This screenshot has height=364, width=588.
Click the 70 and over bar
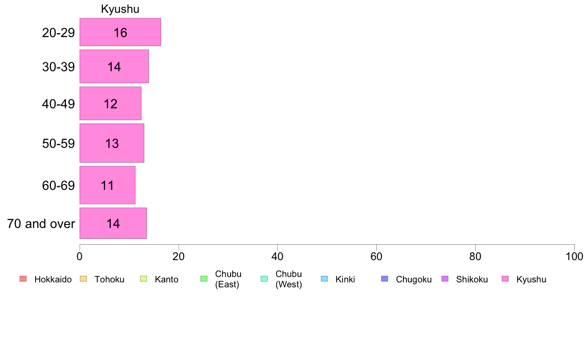(113, 224)
